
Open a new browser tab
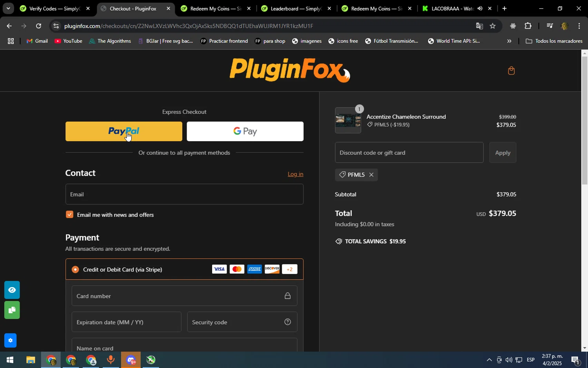[504, 9]
